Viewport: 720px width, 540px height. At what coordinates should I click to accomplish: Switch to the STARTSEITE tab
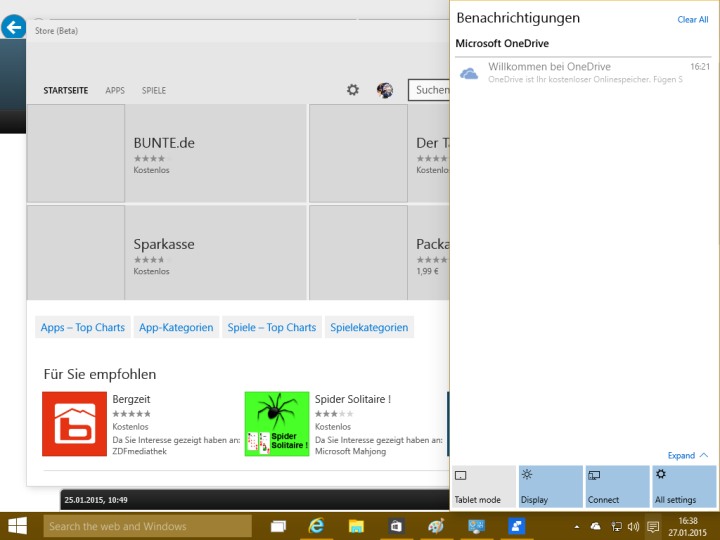click(x=66, y=90)
